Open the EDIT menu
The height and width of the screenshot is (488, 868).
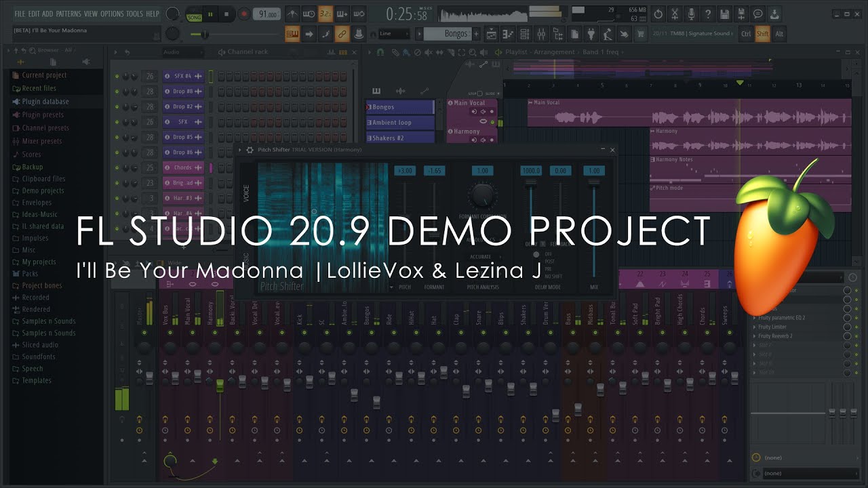34,14
